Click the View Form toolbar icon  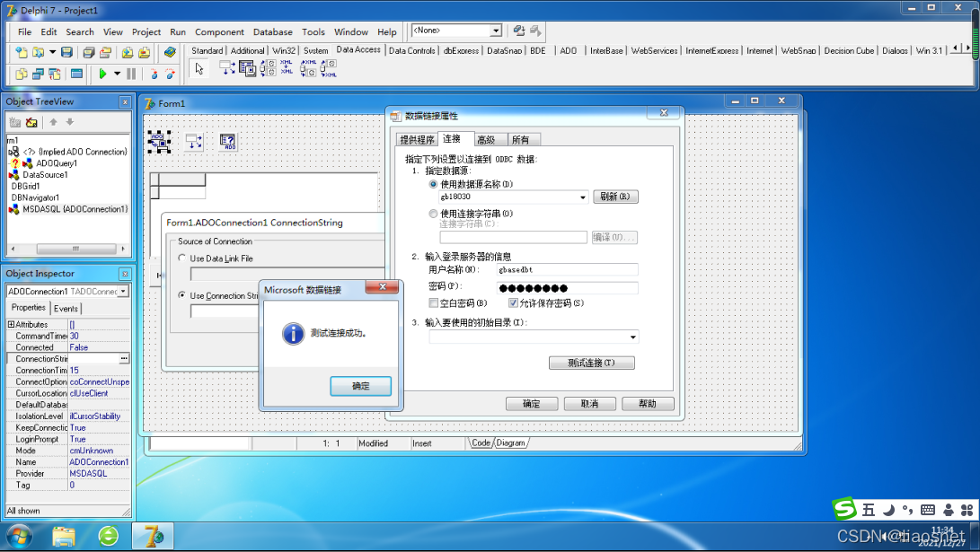[x=38, y=74]
